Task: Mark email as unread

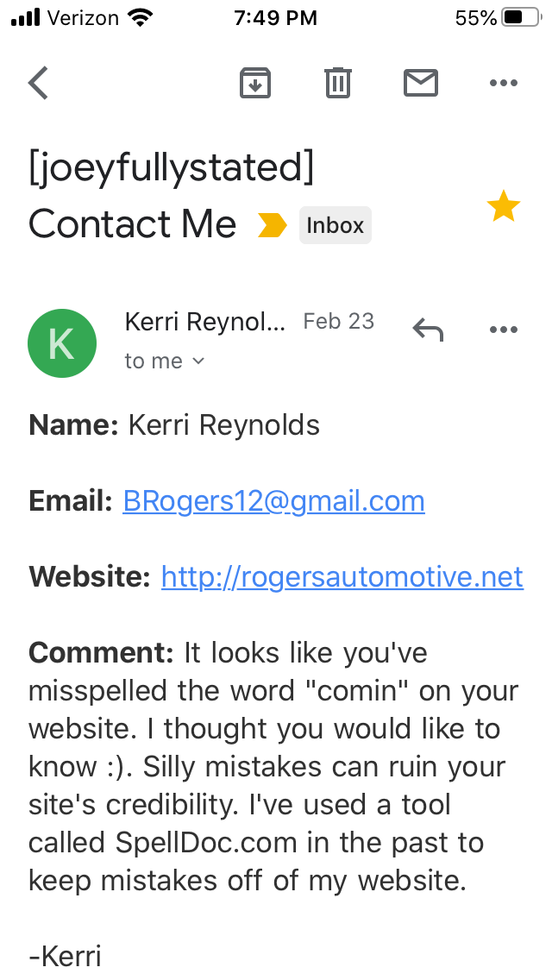Action: pos(421,83)
